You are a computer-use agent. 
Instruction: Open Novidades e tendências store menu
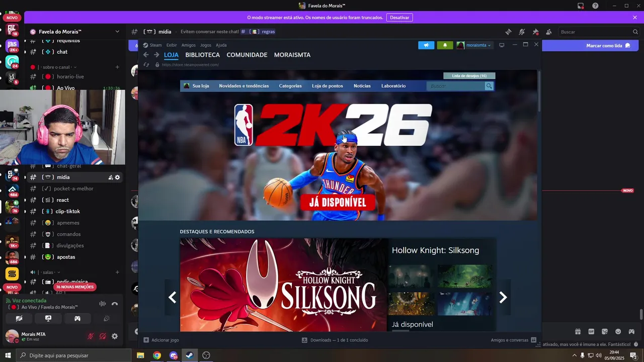[x=244, y=86]
